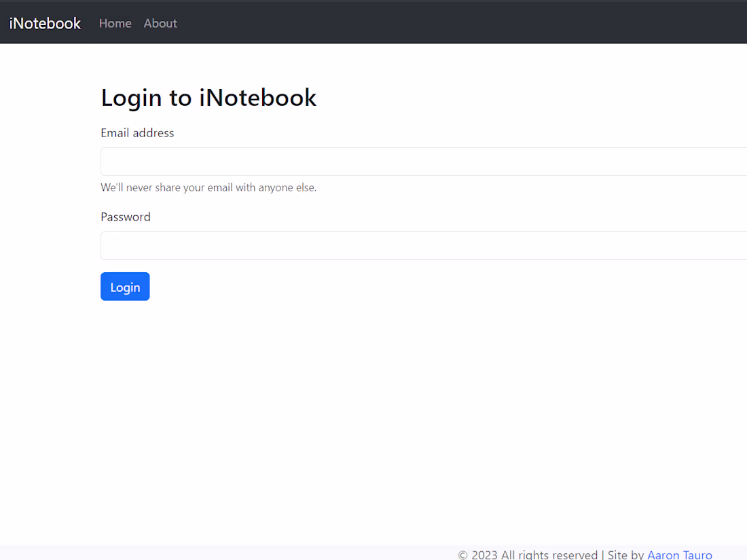
Task: Click the Aaron Tauro footer link
Action: [680, 555]
